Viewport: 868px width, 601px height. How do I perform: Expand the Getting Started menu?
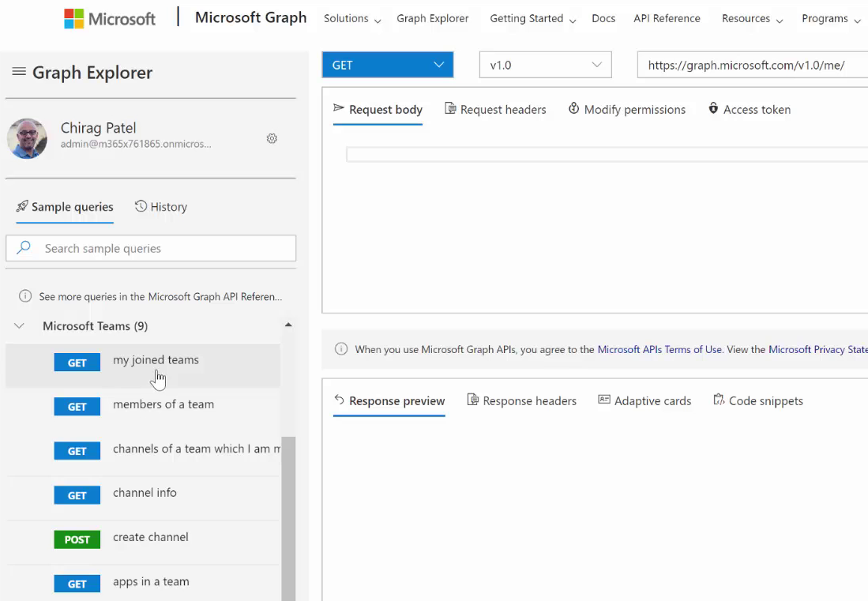click(532, 19)
